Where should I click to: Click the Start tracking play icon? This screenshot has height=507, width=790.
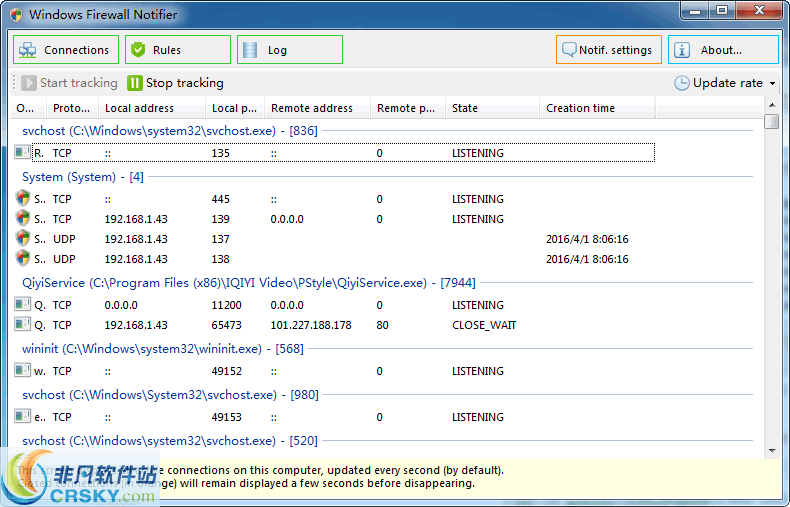[x=29, y=83]
